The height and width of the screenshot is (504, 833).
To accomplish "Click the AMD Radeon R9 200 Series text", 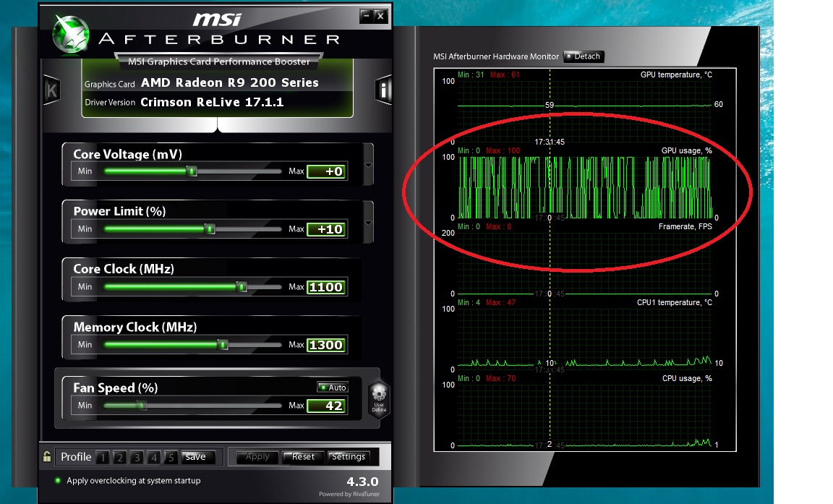I will pyautogui.click(x=229, y=82).
